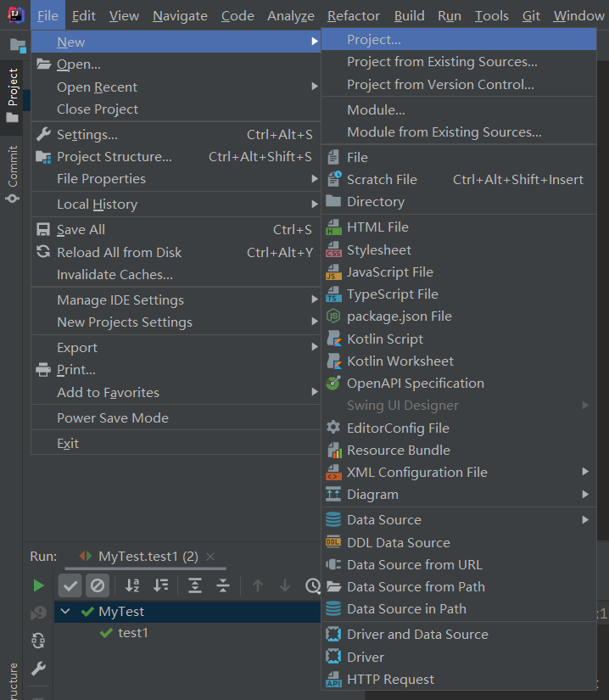Viewport: 609px width, 700px height.
Task: Choose Project from Version Control...
Action: click(459, 84)
